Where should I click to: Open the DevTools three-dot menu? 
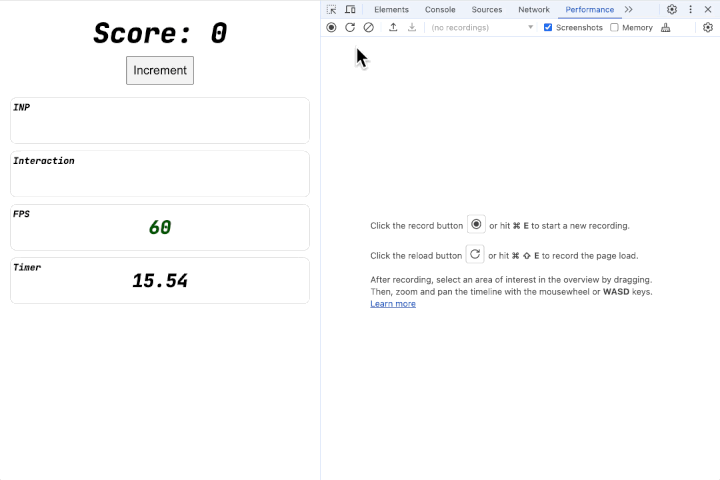(690, 9)
